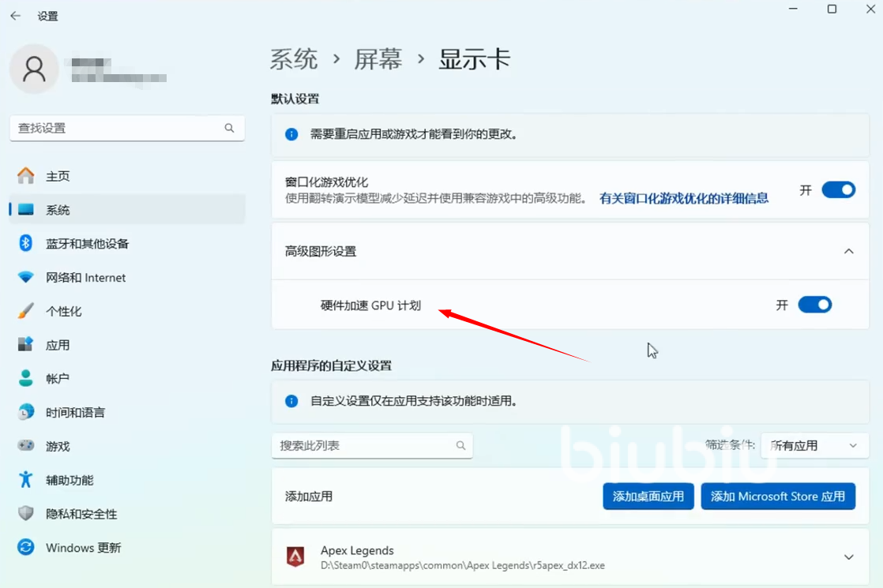
Task: Click the 隐私和安全性 shield icon
Action: (26, 514)
